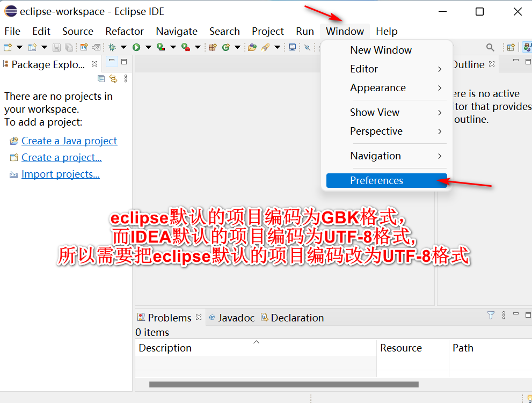Click the Problems view filter icon
This screenshot has width=532, height=403.
click(491, 315)
